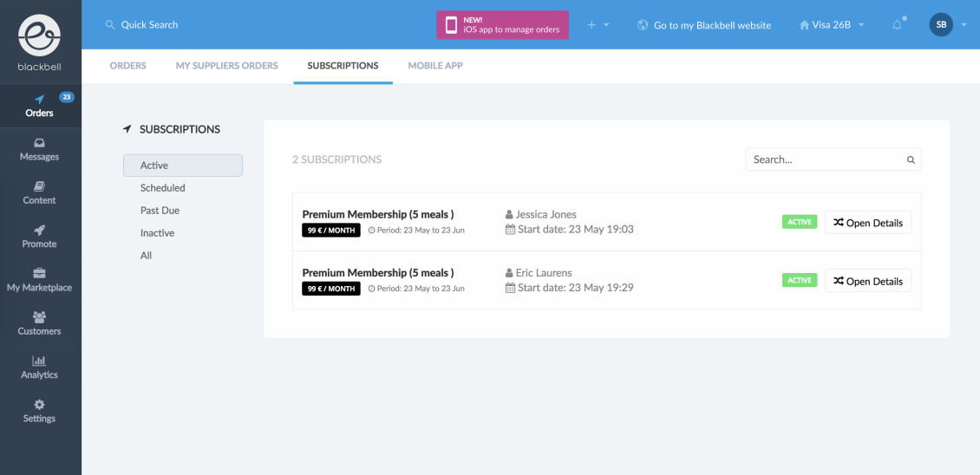Click Premium Membership title in Eric Laurens row
The width and height of the screenshot is (980, 475).
point(377,273)
